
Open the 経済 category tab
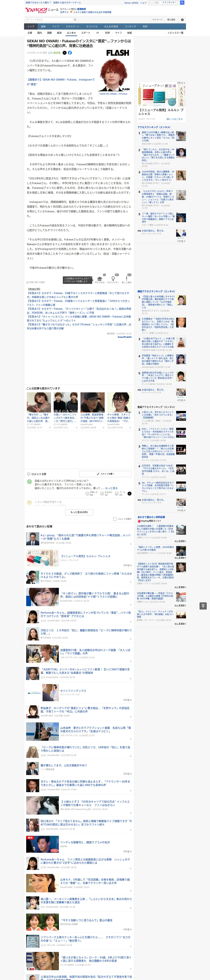pyautogui.click(x=59, y=33)
